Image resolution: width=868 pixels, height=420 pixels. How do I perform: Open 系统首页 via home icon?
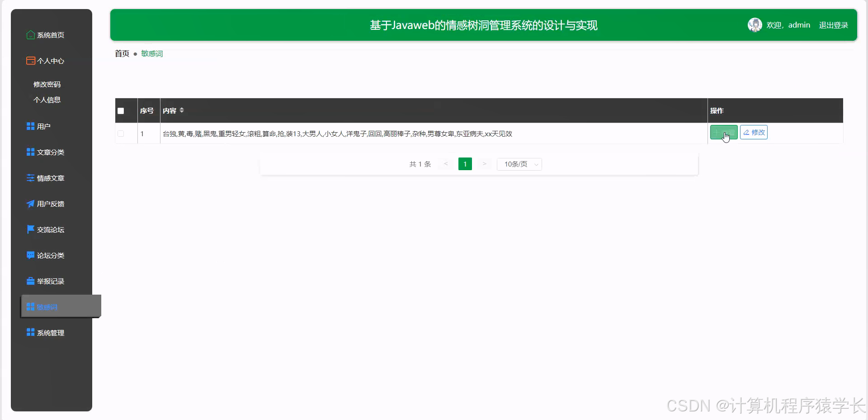coord(50,35)
